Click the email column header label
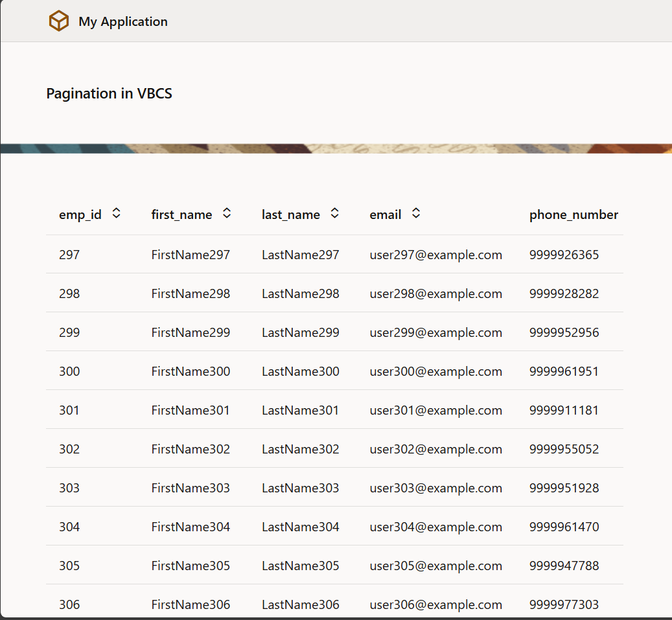 click(385, 214)
